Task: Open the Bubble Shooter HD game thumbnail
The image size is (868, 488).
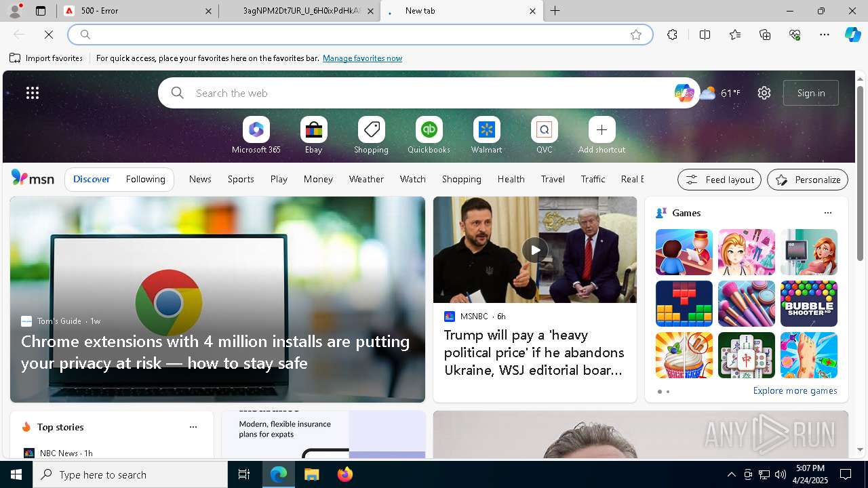Action: click(x=809, y=304)
